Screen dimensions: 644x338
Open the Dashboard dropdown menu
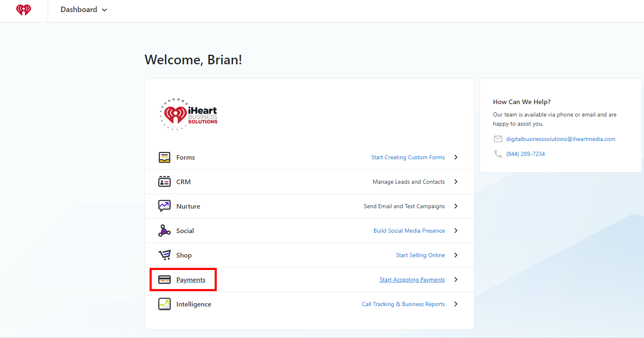click(84, 10)
